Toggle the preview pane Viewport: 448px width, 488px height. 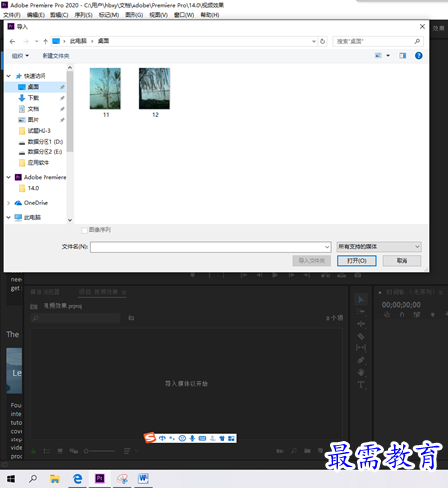tap(403, 56)
